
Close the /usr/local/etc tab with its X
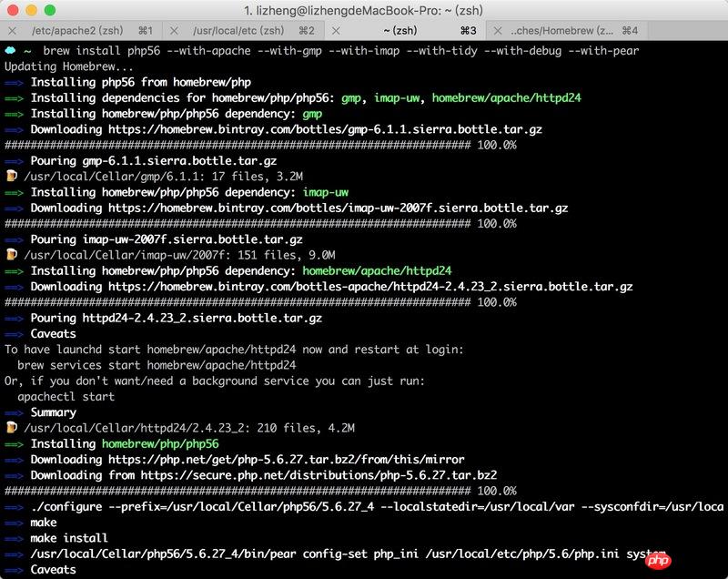174,31
